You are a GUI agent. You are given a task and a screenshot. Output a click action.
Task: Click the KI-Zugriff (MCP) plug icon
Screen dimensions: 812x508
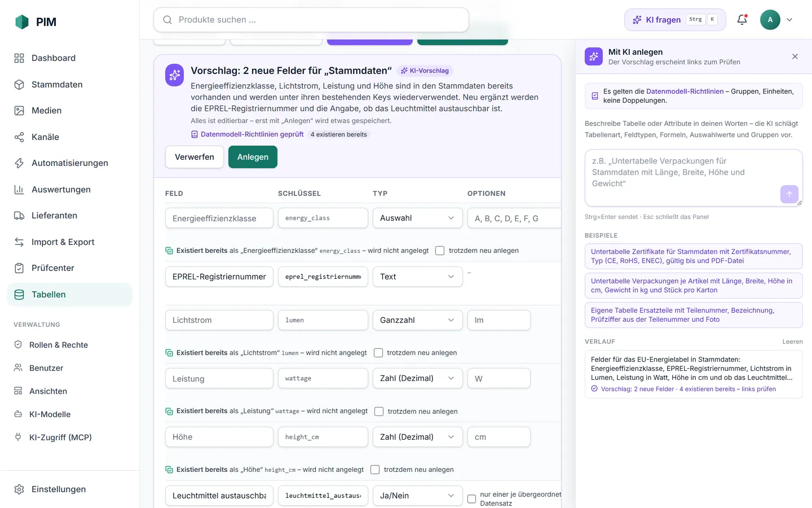(x=18, y=437)
